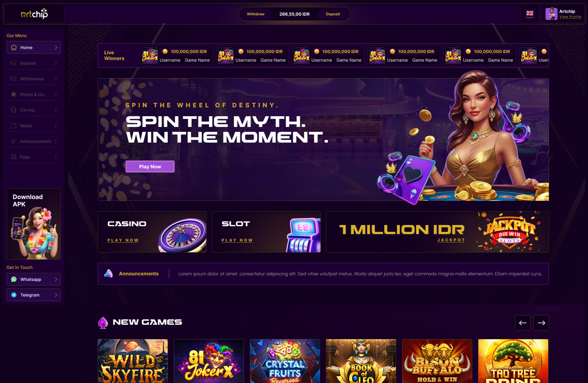Screen dimensions: 588x383
Task: Click the Whatsapp icon under Get In Touch
Action: click(x=14, y=279)
